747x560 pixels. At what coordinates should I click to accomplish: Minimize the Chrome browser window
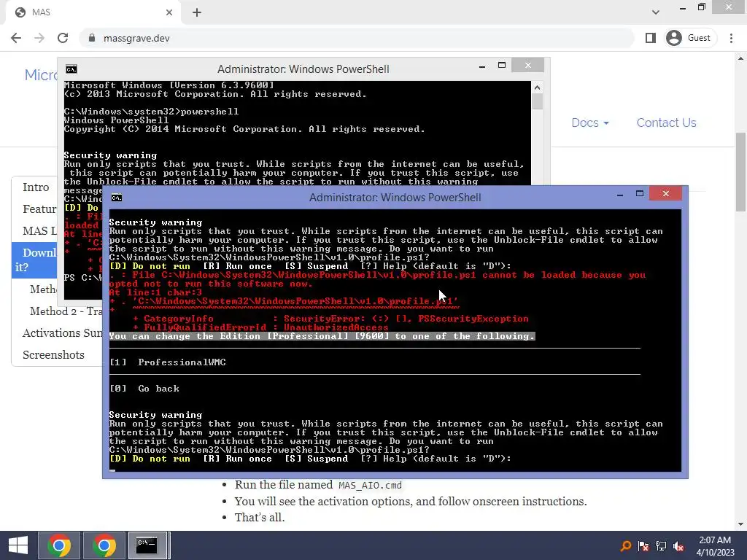tap(683, 7)
